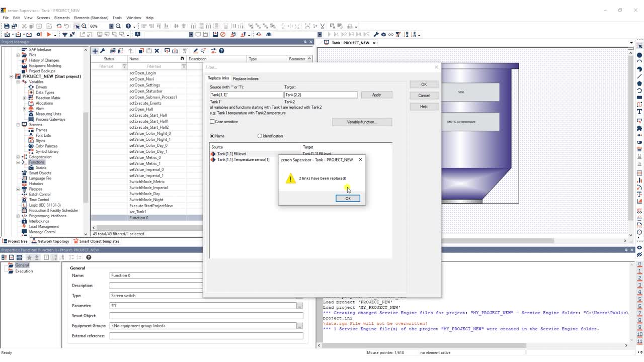Select the Name radio option
The width and height of the screenshot is (644, 362).
212,136
